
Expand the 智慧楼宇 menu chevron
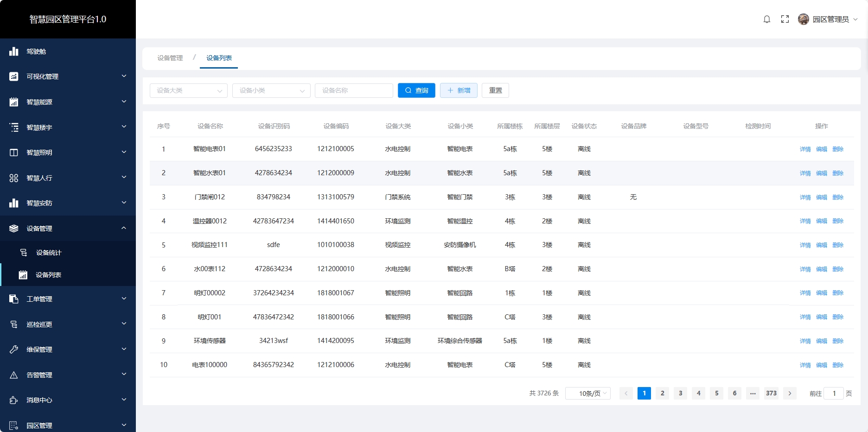(124, 127)
